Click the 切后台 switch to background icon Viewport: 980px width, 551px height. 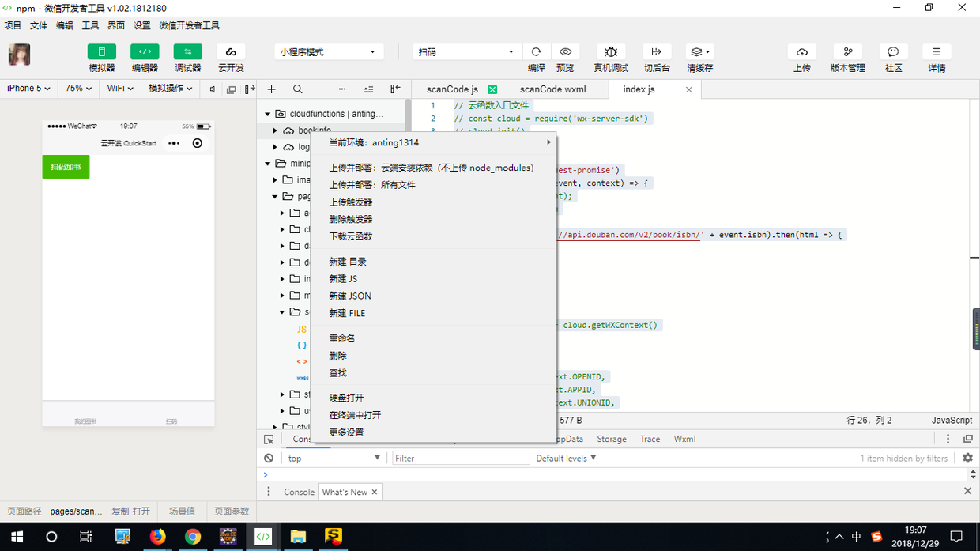656,51
